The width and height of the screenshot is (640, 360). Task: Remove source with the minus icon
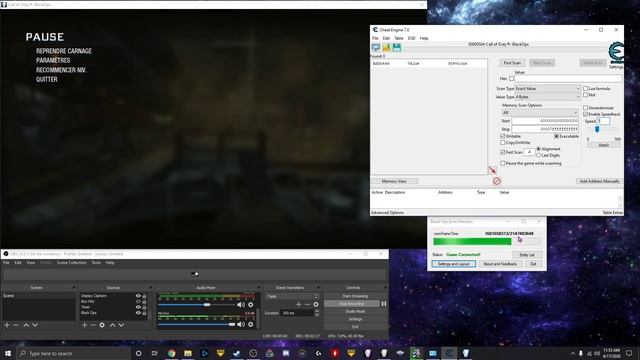(93, 325)
